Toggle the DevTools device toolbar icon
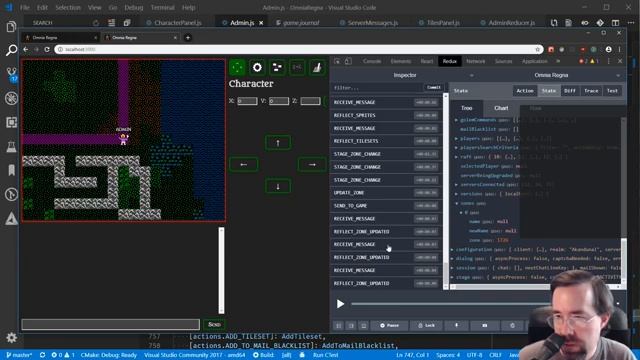640x360 pixels. [x=348, y=61]
